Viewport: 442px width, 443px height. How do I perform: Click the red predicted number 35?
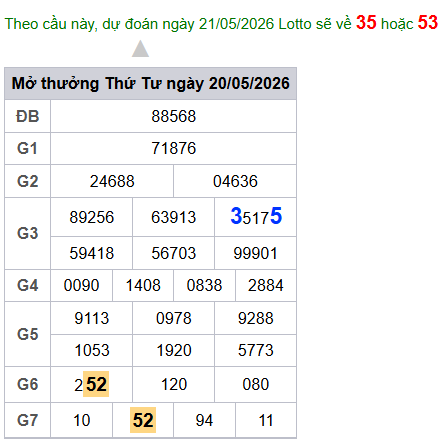(366, 22)
